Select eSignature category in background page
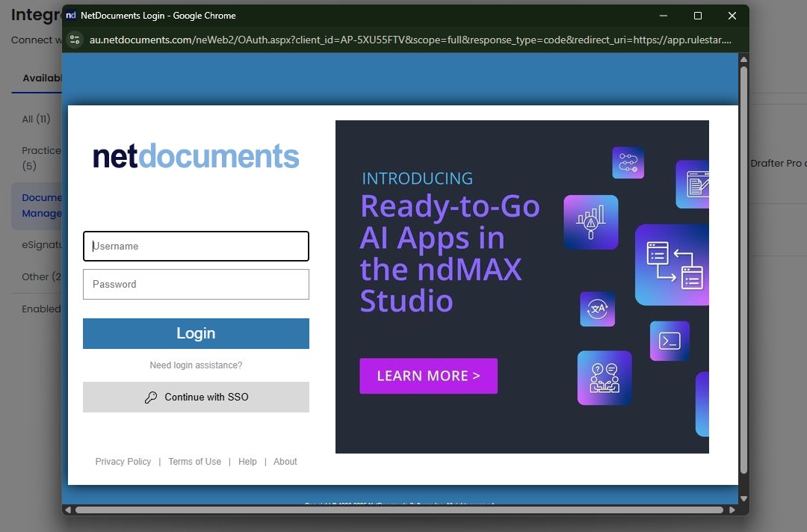Screen dimensions: 807x532 (x=42, y=245)
